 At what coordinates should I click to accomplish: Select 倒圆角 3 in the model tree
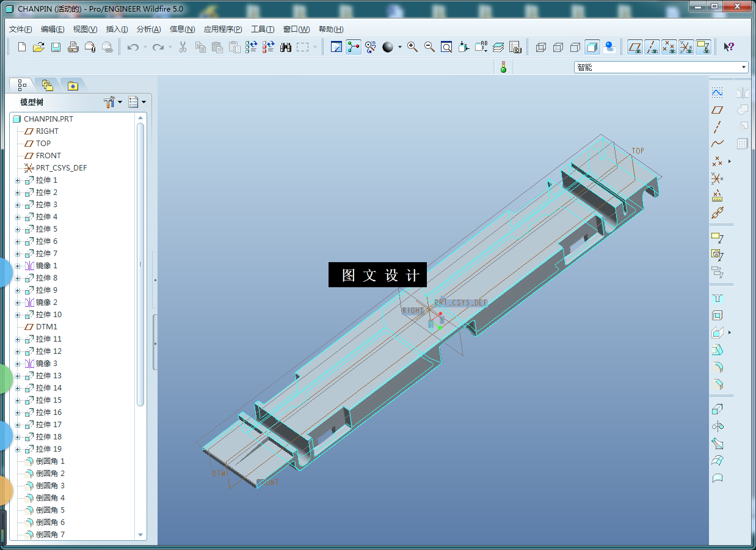coord(49,486)
